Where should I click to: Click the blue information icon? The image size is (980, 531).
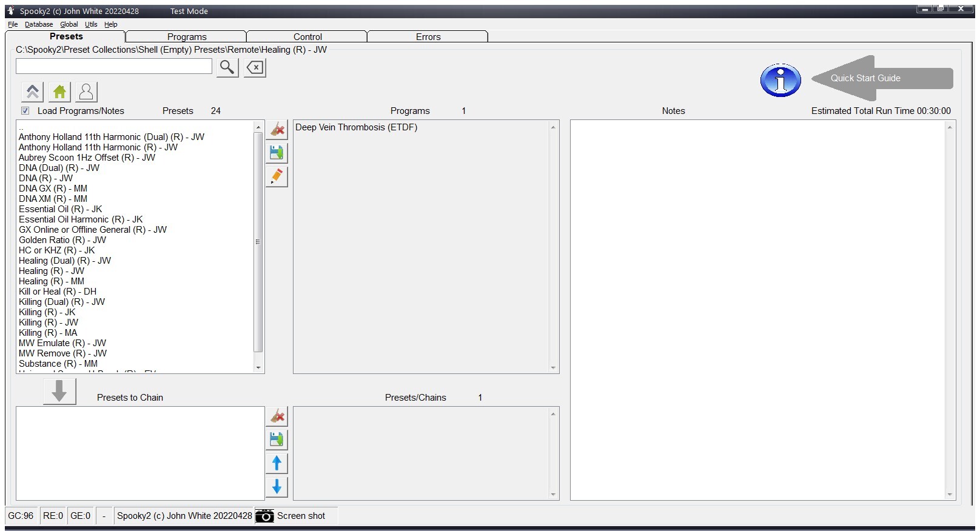click(x=780, y=80)
